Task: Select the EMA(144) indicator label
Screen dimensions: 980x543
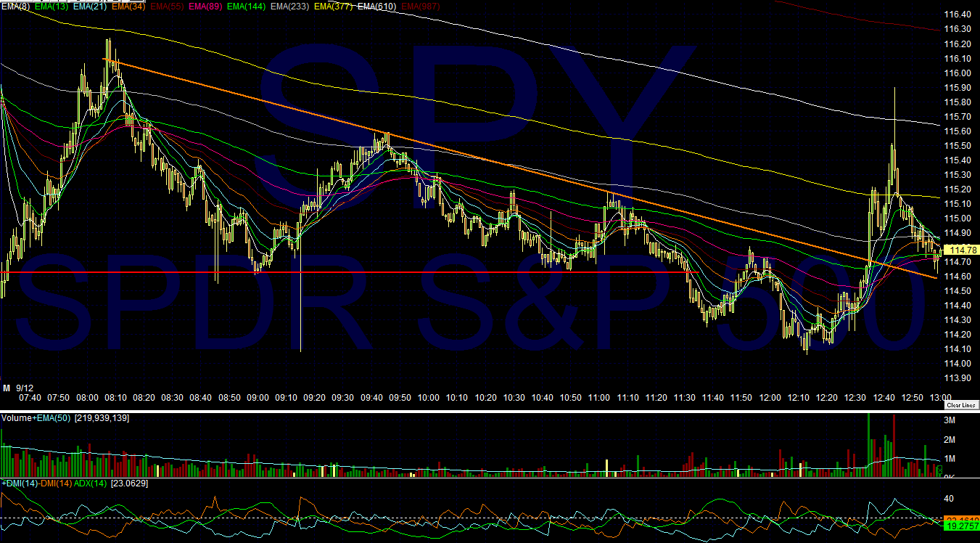Action: (x=247, y=6)
